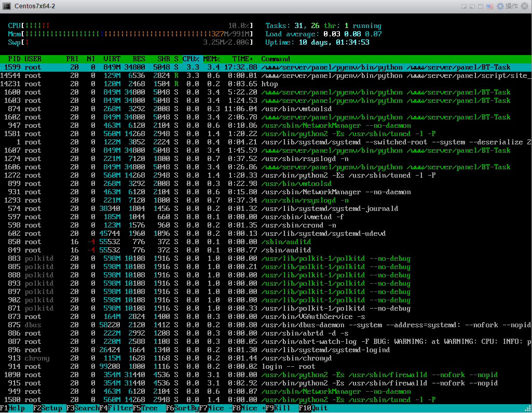
Task: Open the gear 操作 actions menu
Action: pos(507,6)
